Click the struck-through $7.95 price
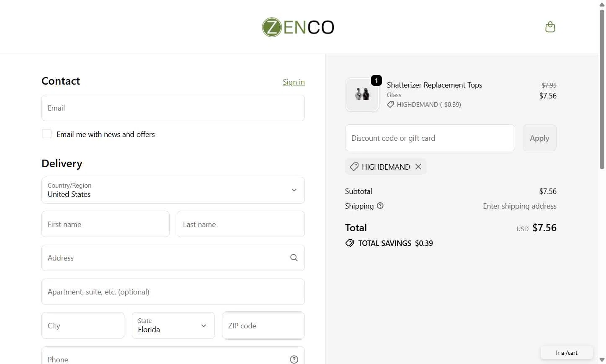The width and height of the screenshot is (606, 364). (x=549, y=85)
